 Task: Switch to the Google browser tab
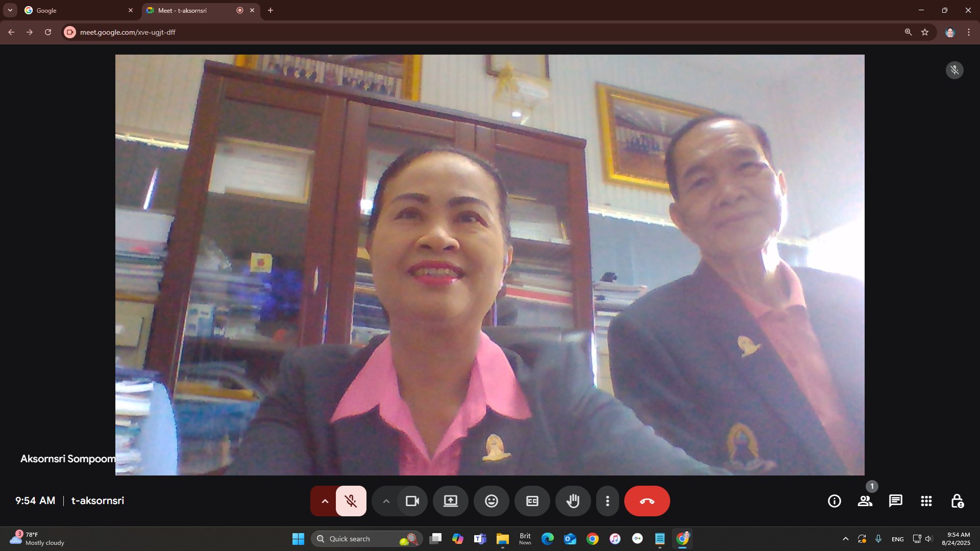(x=77, y=10)
